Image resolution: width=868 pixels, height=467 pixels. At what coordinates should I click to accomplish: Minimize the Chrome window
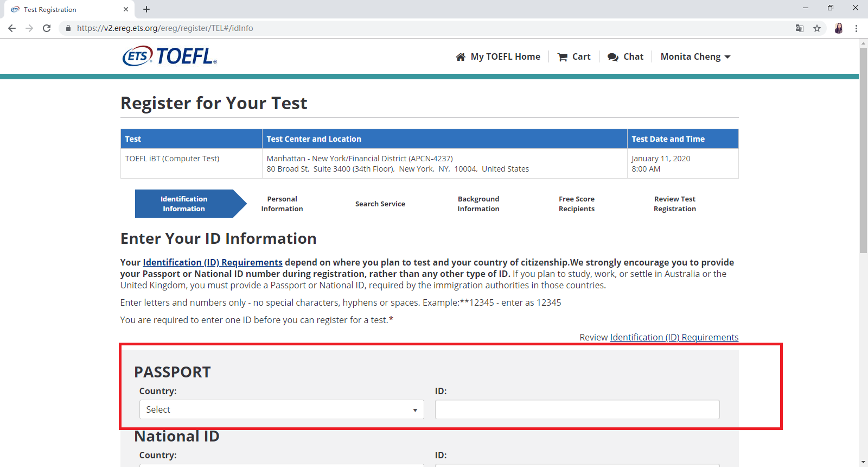806,8
